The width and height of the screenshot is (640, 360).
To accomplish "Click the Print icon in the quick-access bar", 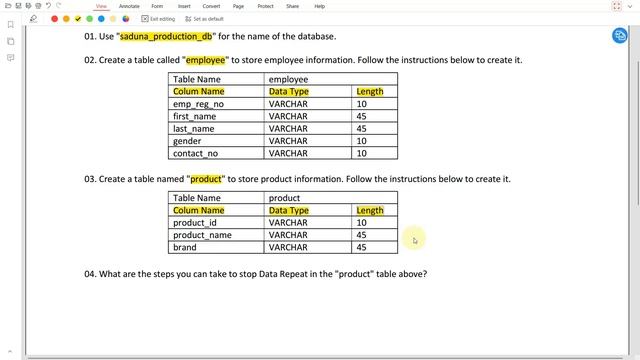I will tap(38, 6).
